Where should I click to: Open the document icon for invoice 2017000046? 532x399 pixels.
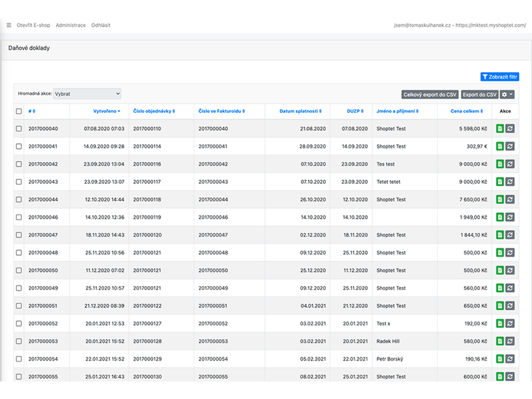click(500, 217)
